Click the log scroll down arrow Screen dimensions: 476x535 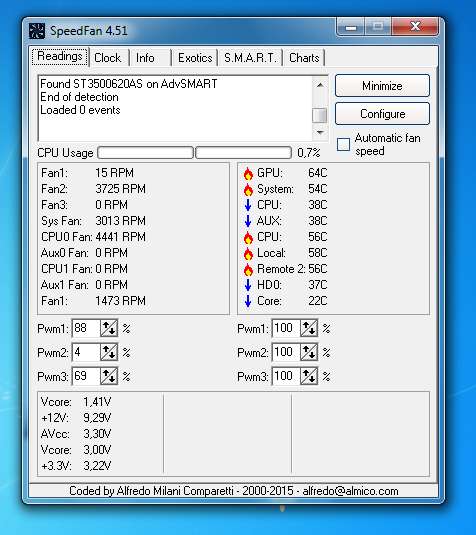pyautogui.click(x=320, y=132)
